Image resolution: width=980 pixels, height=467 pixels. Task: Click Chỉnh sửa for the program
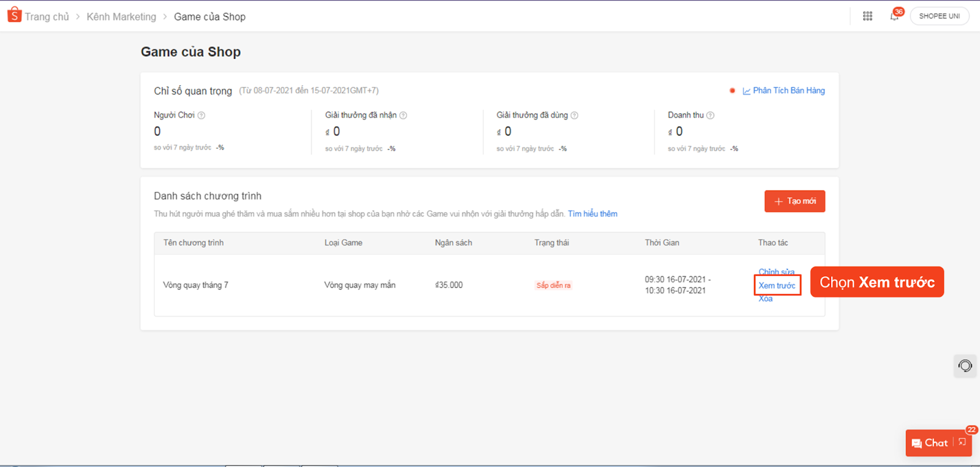click(776, 271)
